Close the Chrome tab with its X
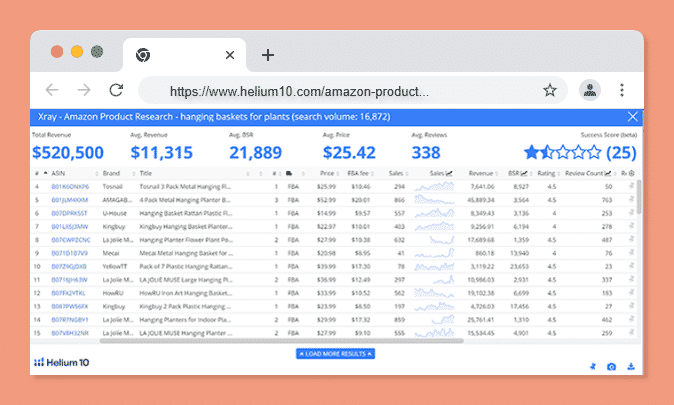674x405 pixels. point(230,55)
